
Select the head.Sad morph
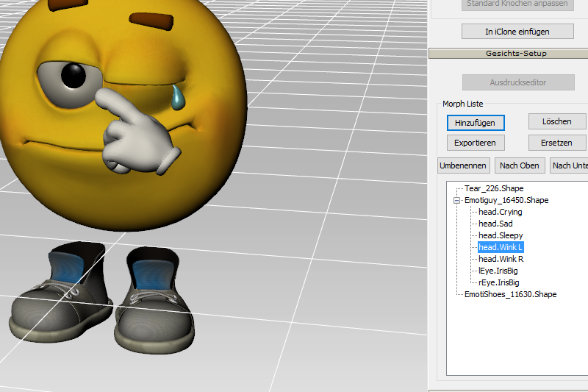coord(495,224)
